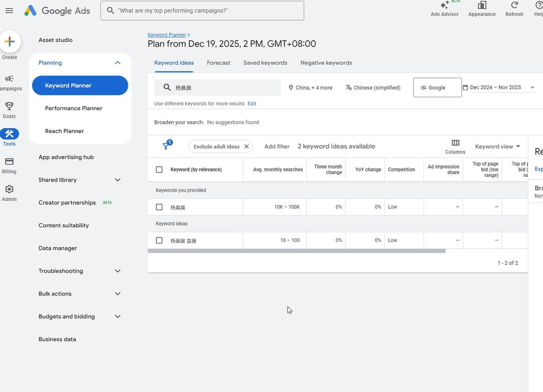Click the Create plus button
543x392 pixels.
click(10, 42)
